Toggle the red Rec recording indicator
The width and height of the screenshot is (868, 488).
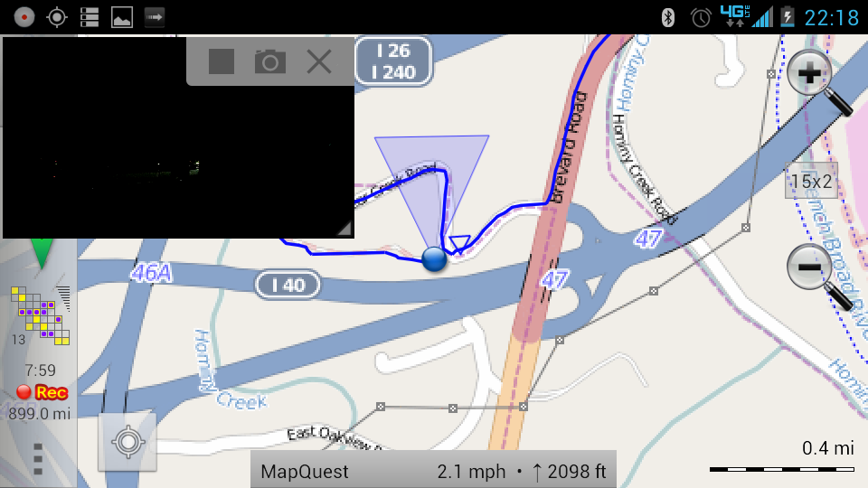point(42,392)
